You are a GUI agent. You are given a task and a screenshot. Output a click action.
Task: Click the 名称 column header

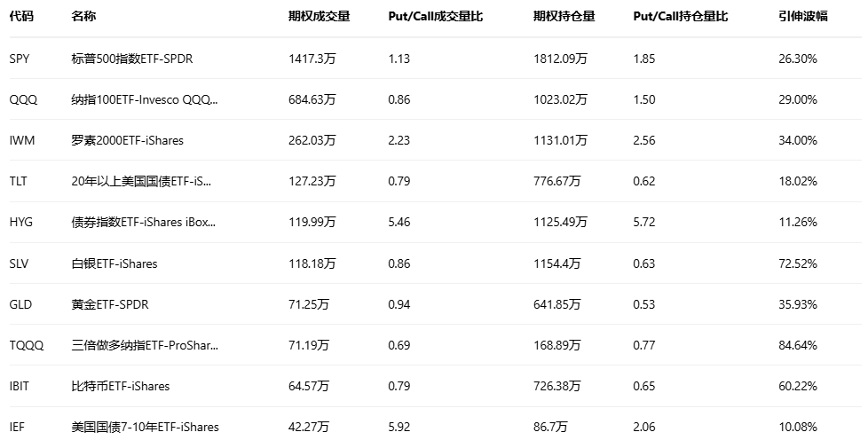[x=83, y=17]
